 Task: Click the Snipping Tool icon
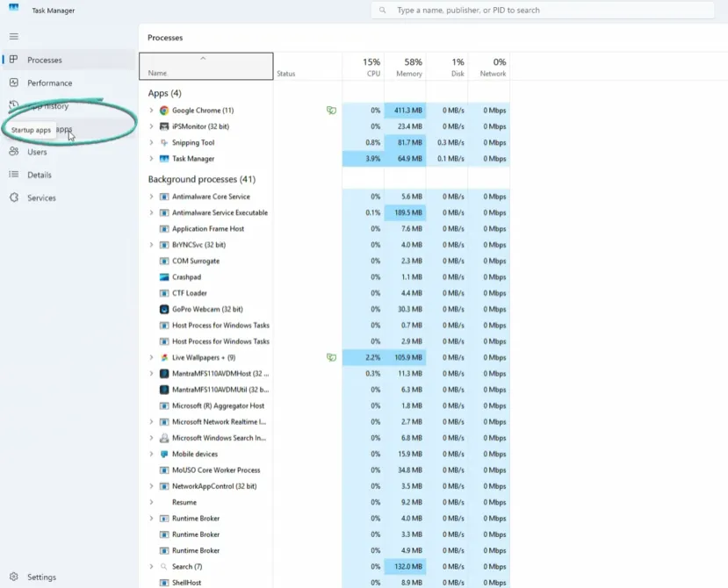164,142
